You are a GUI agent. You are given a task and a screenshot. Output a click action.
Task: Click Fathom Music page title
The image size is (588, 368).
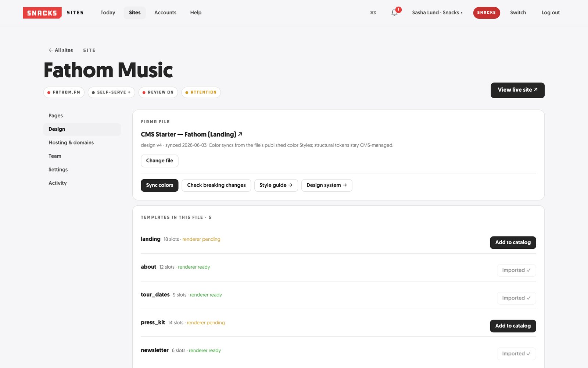[108, 70]
